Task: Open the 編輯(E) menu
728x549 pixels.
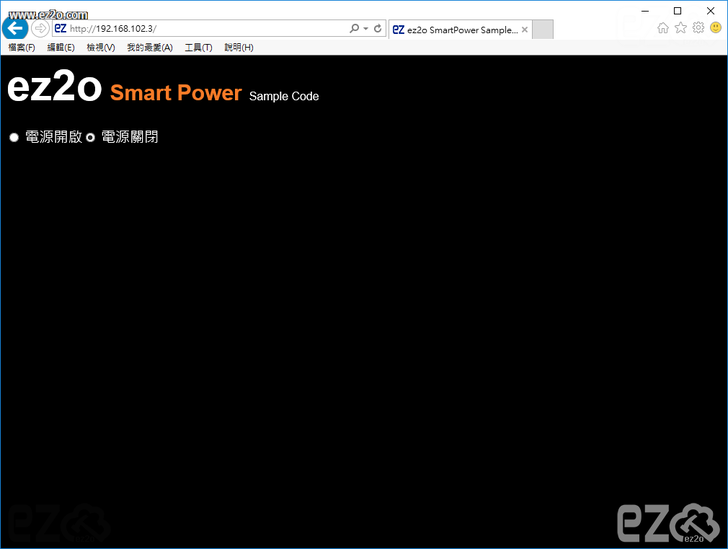Action: coord(61,47)
